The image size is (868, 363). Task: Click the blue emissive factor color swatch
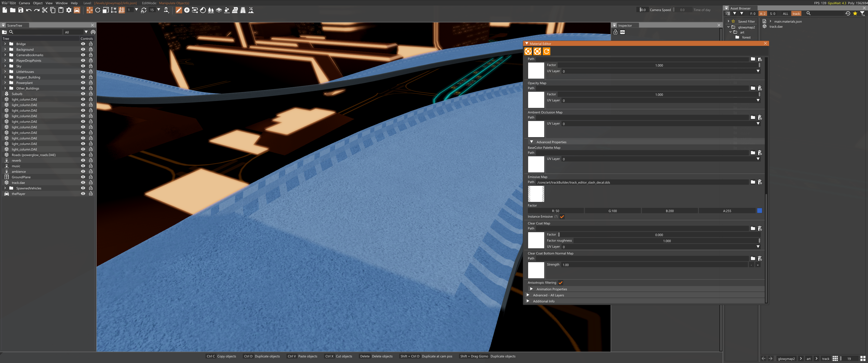(759, 211)
